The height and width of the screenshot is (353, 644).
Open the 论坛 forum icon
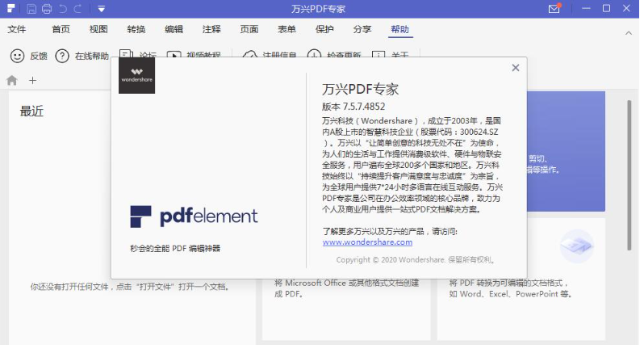[x=127, y=54]
